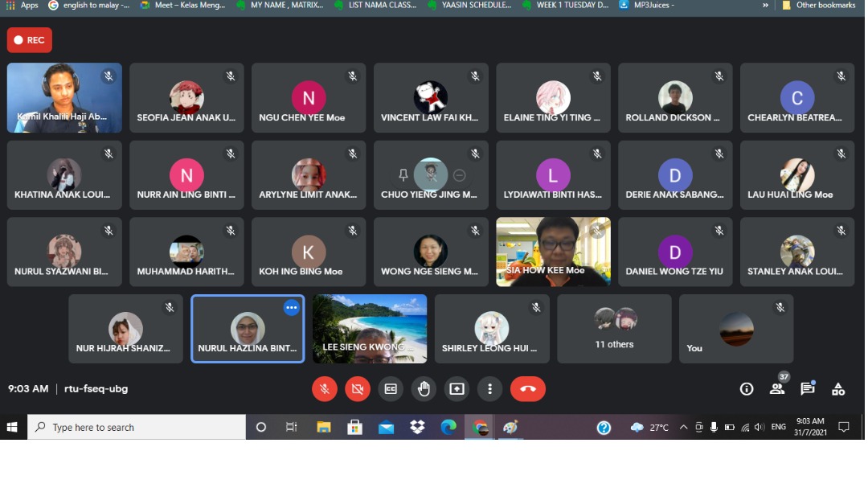Open the three-dot more options menu

click(x=489, y=389)
